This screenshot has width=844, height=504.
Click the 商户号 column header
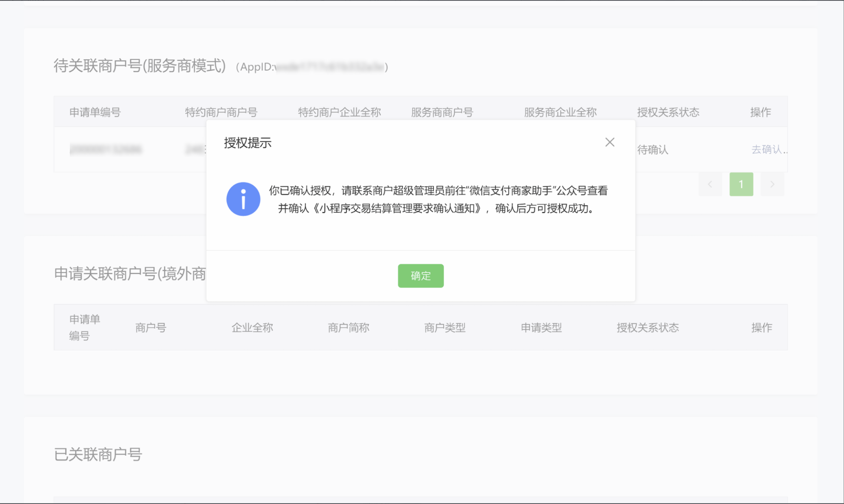click(151, 328)
